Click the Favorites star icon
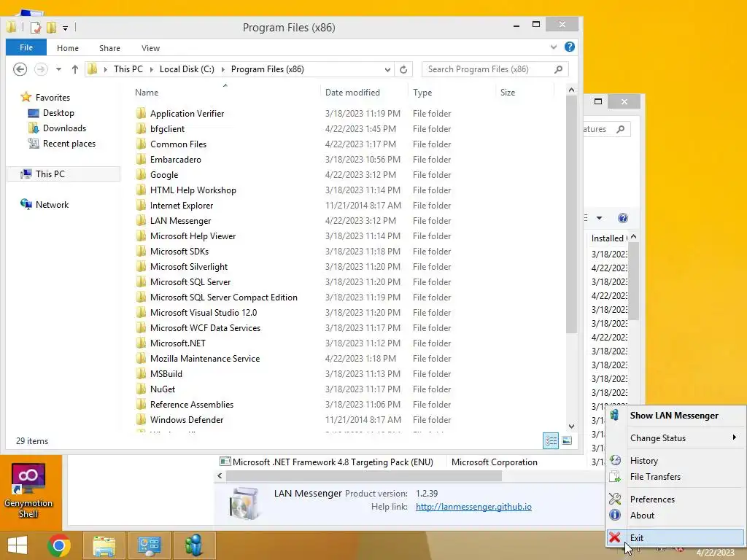Screen dimensions: 747x560 (26, 97)
